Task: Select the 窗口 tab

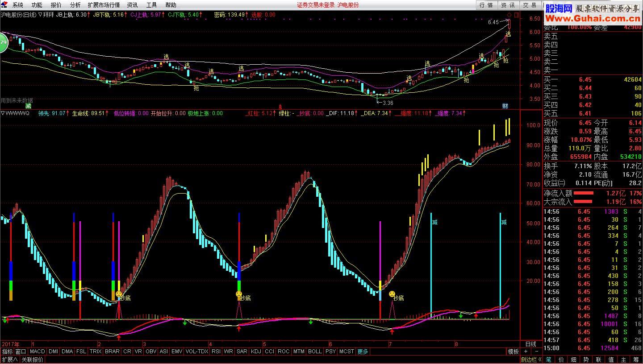Action: (21, 352)
